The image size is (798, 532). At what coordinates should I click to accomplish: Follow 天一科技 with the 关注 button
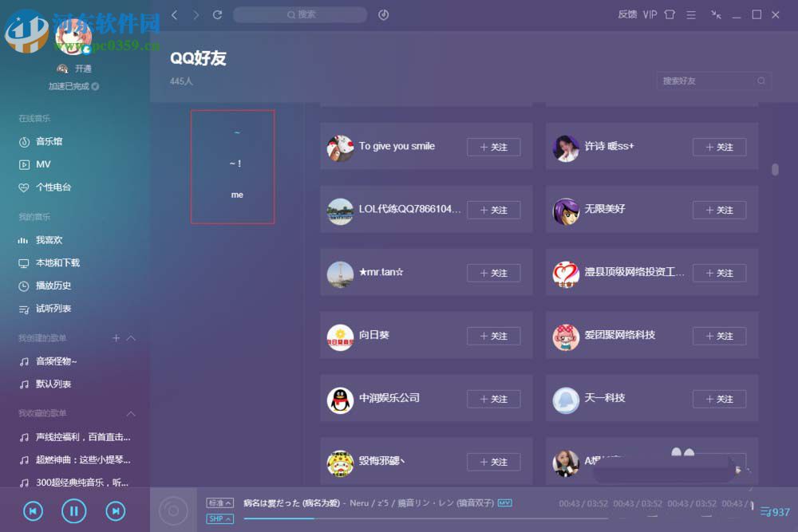(718, 399)
